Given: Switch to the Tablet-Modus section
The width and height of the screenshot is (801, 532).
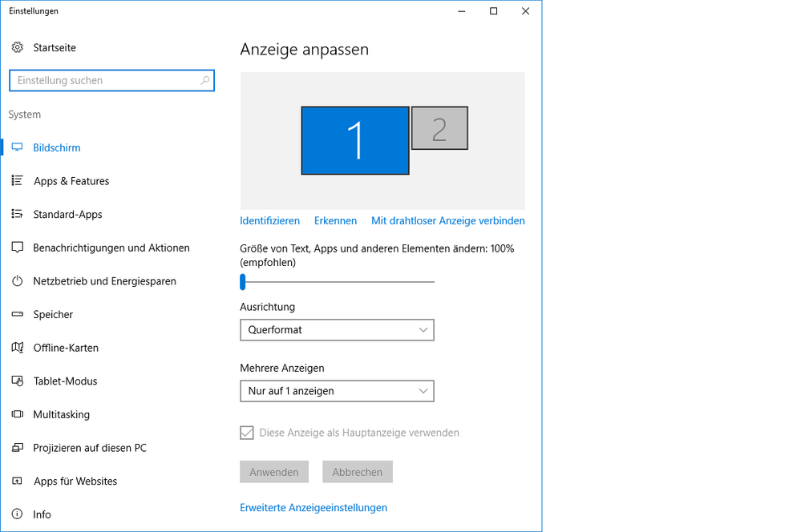Looking at the screenshot, I should click(x=65, y=381).
